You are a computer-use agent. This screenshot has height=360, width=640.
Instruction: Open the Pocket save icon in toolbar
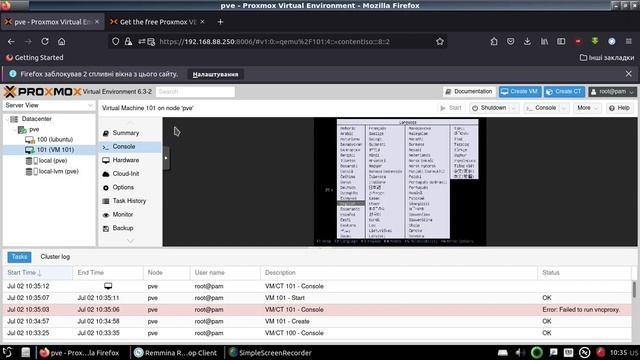(x=511, y=41)
